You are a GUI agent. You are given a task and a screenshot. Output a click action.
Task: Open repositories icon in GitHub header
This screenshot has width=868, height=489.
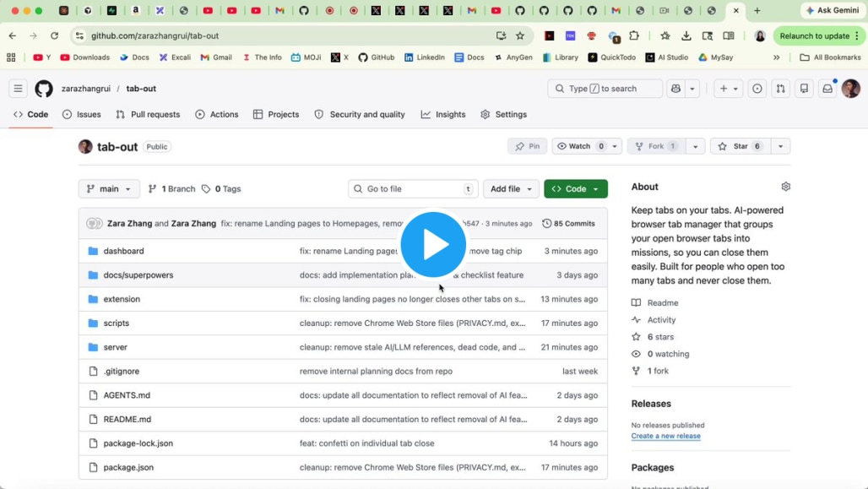pyautogui.click(x=805, y=89)
